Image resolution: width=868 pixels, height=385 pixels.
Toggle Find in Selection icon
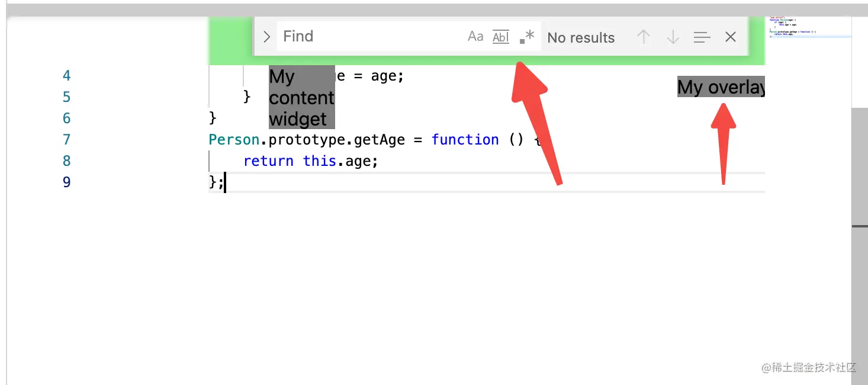702,37
